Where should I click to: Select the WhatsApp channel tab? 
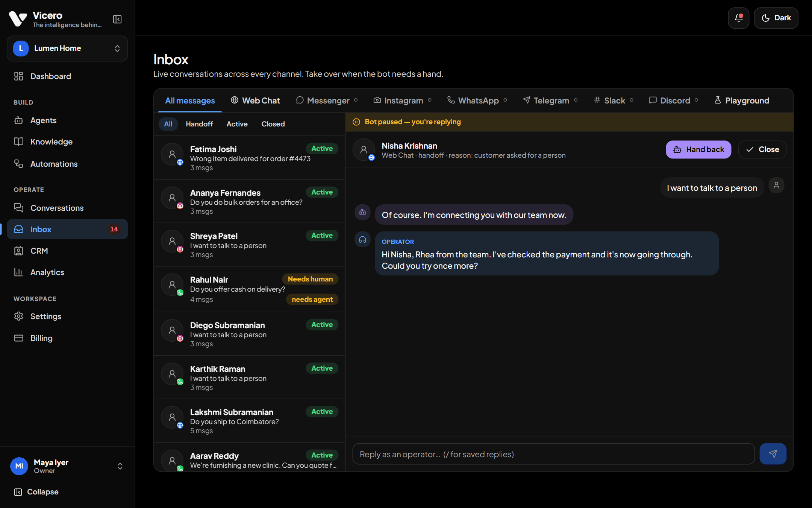point(477,101)
